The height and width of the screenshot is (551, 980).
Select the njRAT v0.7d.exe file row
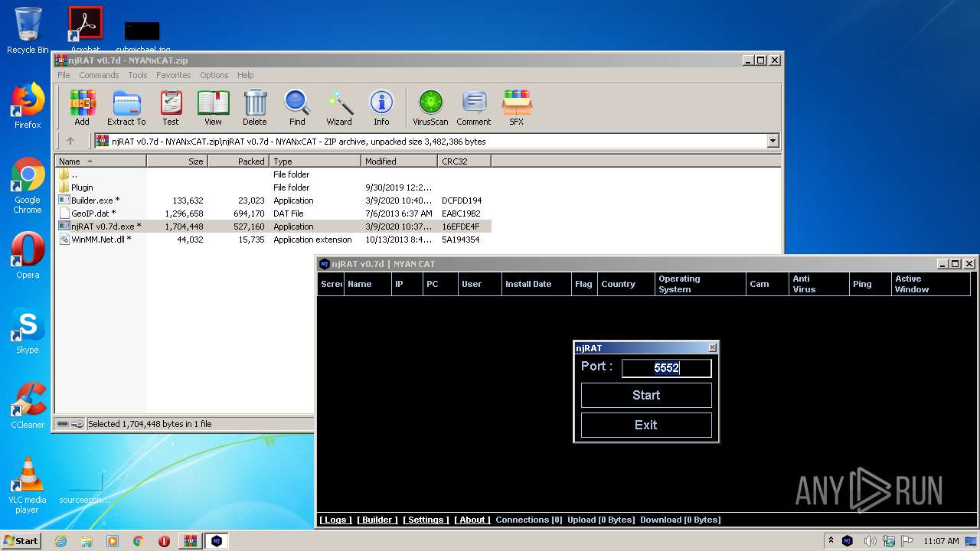point(273,227)
